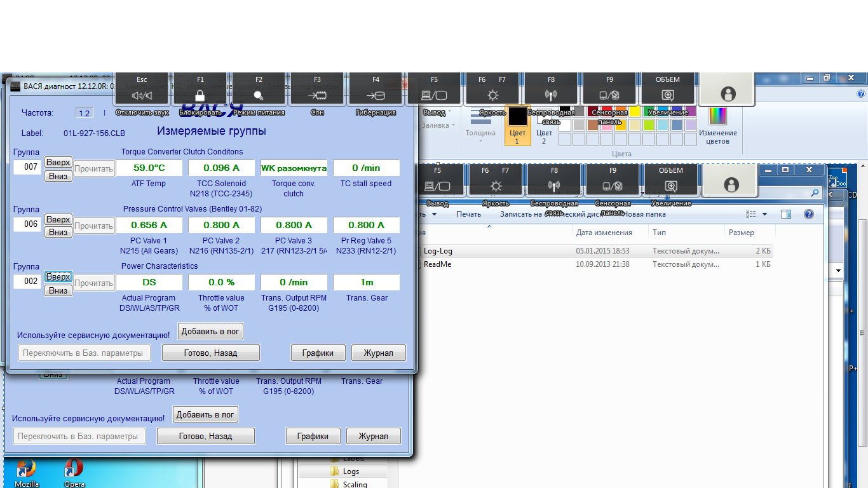Pick the yellow swatch in Paint palette
Screen dimensions: 868x488
pos(635,112)
